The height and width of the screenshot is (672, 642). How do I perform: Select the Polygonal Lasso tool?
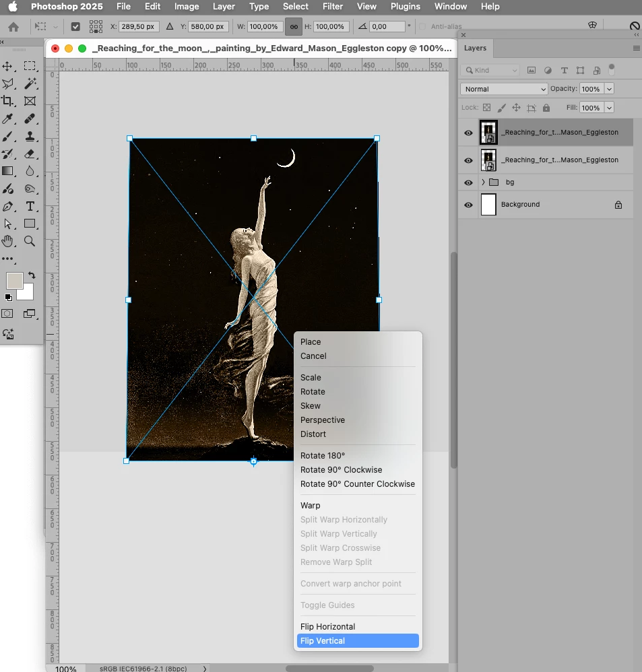click(x=7, y=83)
